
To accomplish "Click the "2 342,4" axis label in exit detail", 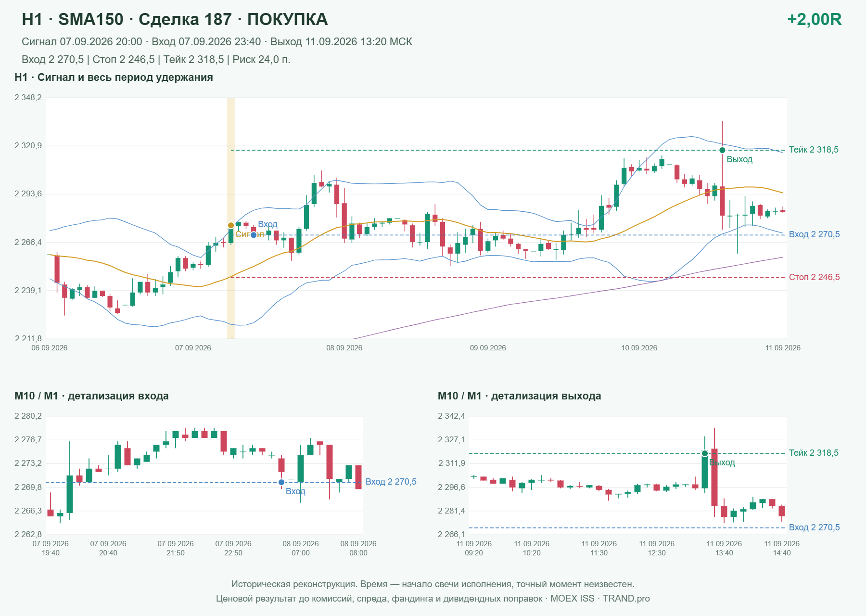I will tap(451, 416).
